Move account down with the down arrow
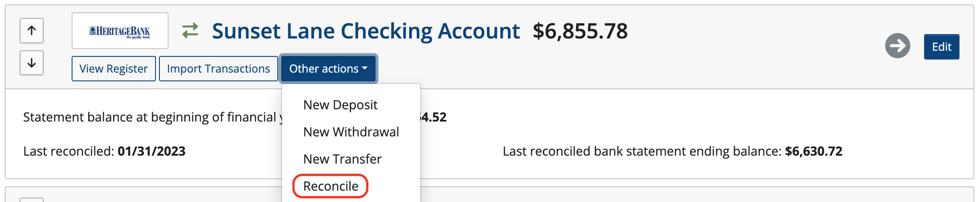Image resolution: width=980 pixels, height=202 pixels. (x=31, y=63)
